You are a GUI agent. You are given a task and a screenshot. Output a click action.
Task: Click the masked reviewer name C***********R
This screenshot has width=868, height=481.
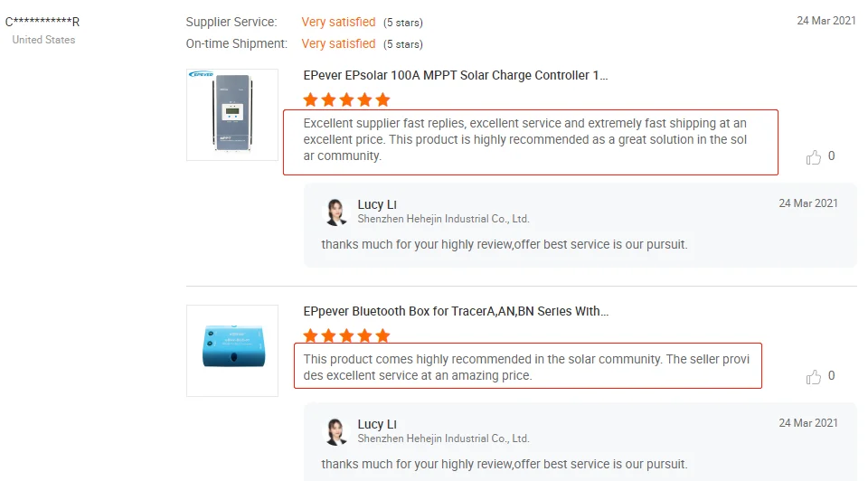(42, 22)
